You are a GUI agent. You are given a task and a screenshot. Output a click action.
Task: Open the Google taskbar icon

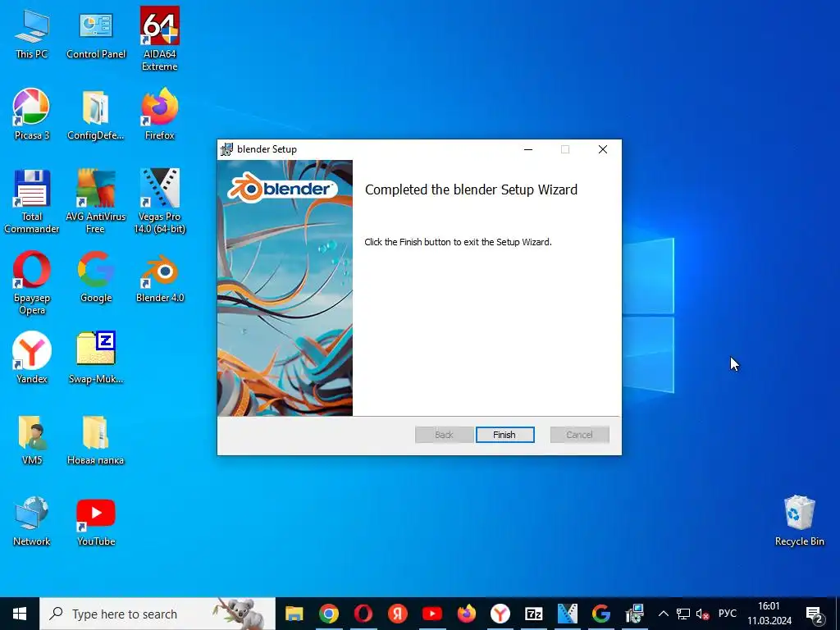click(x=601, y=614)
